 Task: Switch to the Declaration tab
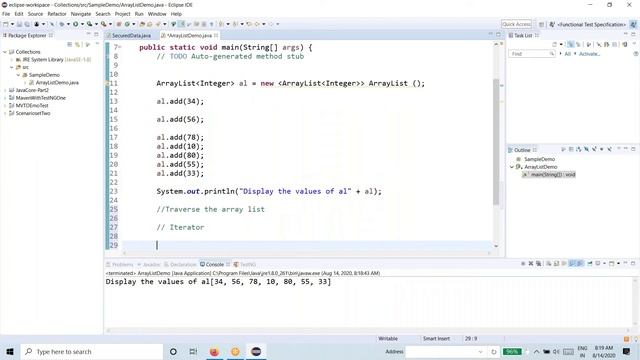pyautogui.click(x=180, y=264)
